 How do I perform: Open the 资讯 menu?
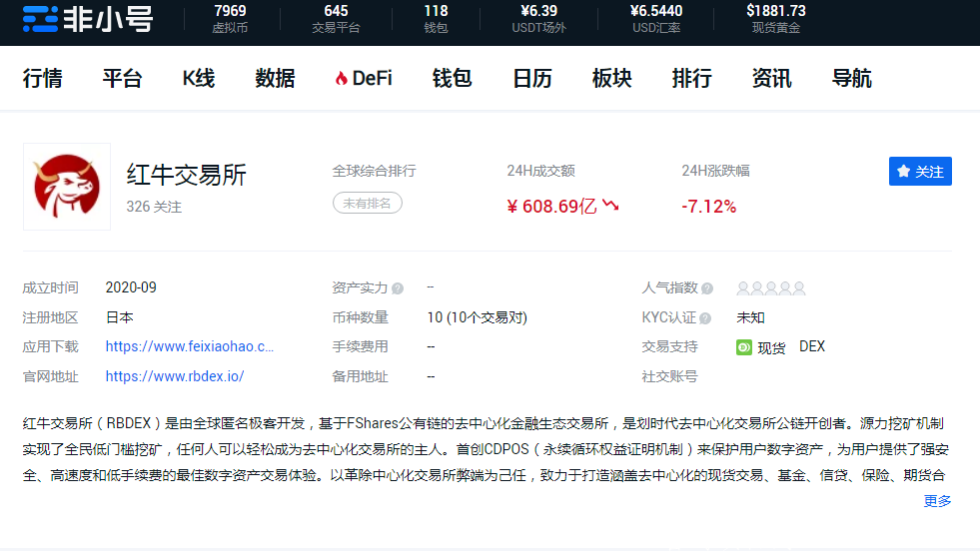(772, 79)
